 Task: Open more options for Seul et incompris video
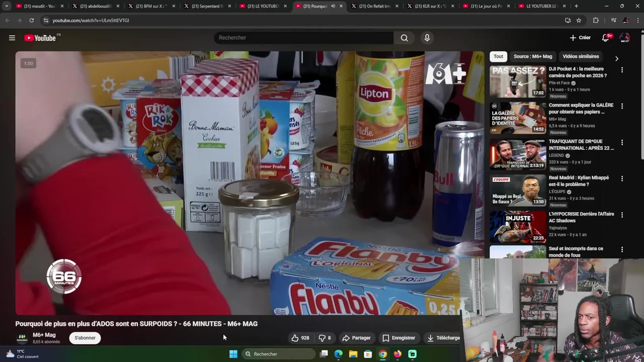coord(622,249)
